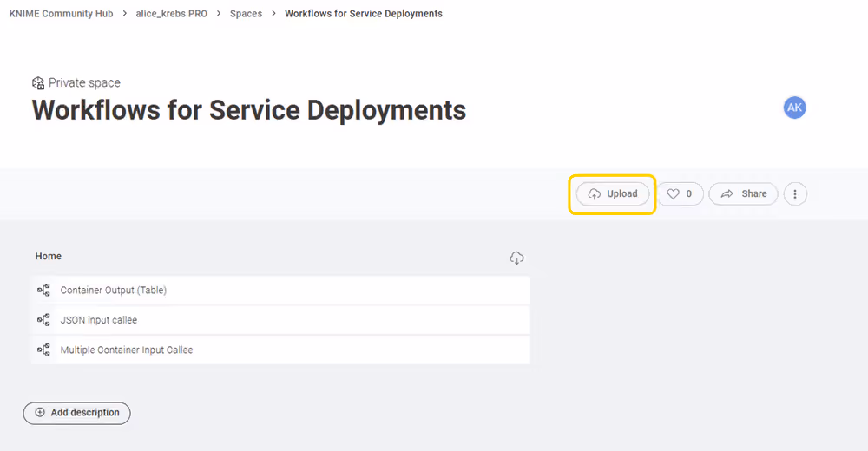Click workflow icon beside Container Output (Table)
Screen dimensions: 868x451
[x=43, y=290]
